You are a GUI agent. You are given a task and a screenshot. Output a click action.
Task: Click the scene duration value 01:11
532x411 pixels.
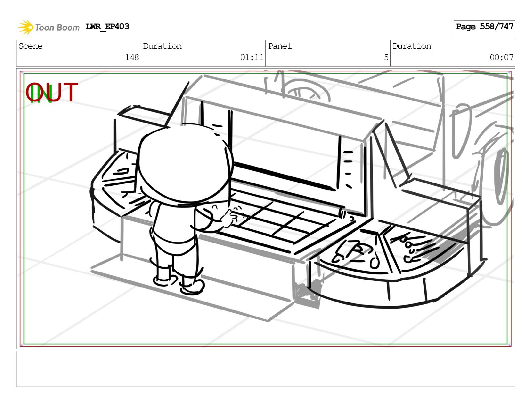click(x=252, y=57)
